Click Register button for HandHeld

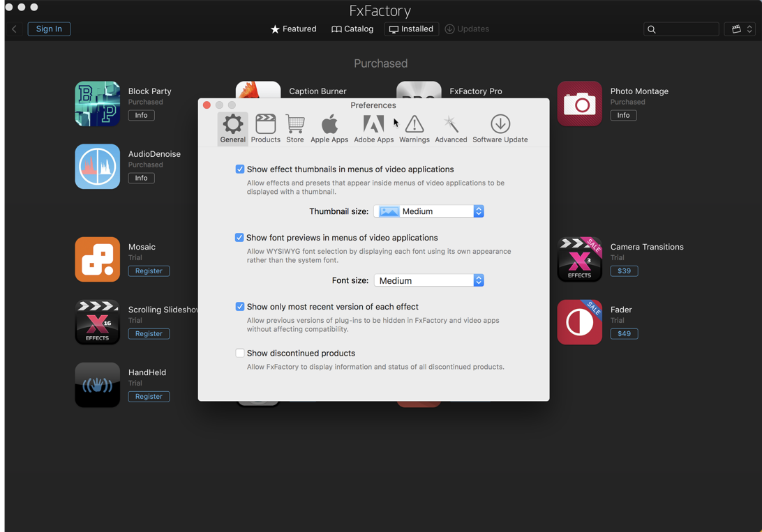149,397
